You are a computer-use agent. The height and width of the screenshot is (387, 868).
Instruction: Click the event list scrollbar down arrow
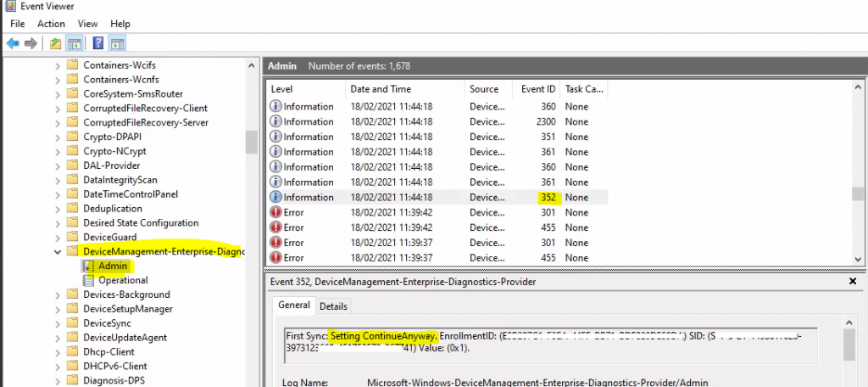(858, 259)
